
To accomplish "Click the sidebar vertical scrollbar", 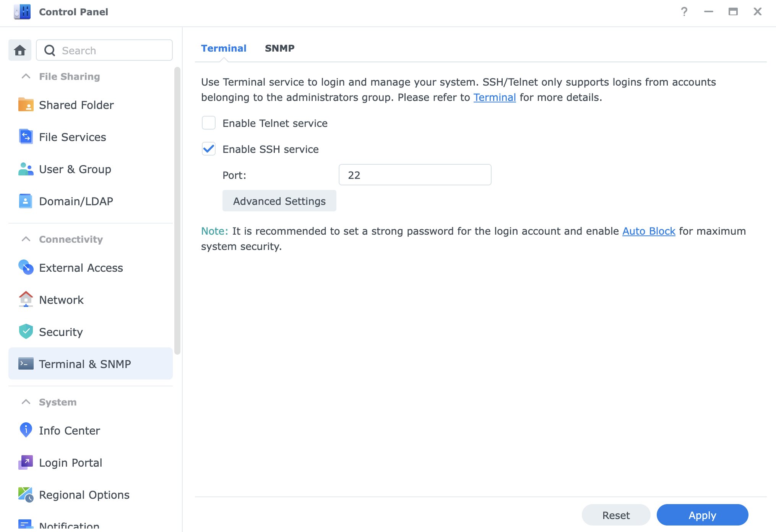I will [x=177, y=210].
